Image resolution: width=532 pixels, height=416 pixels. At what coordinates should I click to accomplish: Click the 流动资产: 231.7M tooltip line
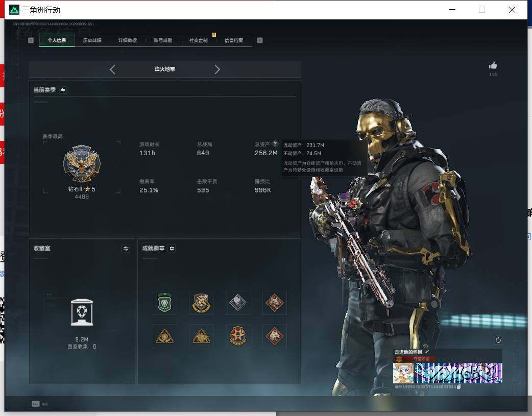pyautogui.click(x=304, y=145)
